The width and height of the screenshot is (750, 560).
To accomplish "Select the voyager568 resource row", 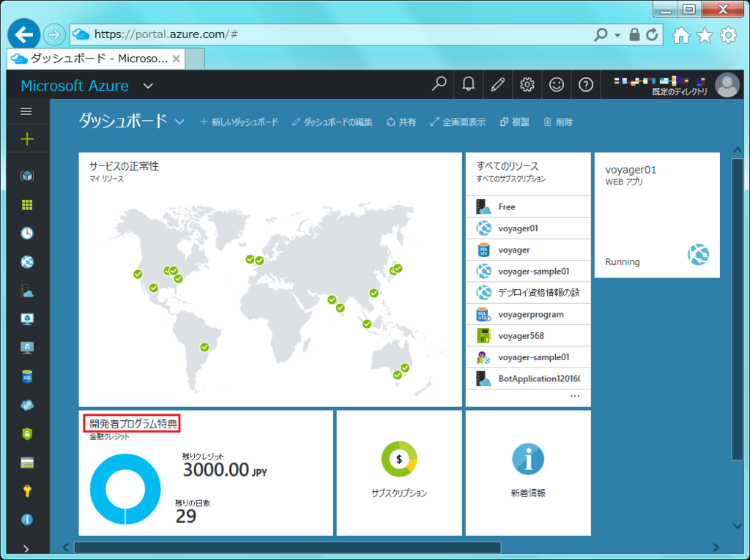I will click(x=528, y=336).
